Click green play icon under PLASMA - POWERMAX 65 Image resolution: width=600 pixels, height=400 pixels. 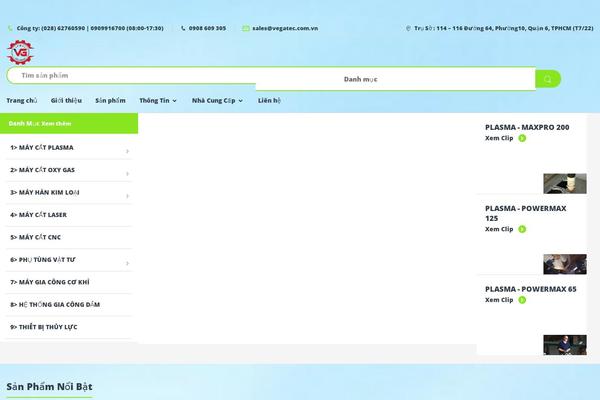[x=522, y=300]
